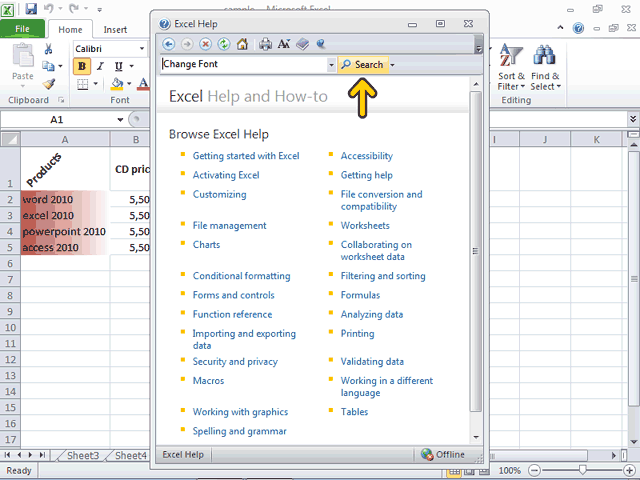
Task: Click the Change Font search field
Action: [244, 64]
